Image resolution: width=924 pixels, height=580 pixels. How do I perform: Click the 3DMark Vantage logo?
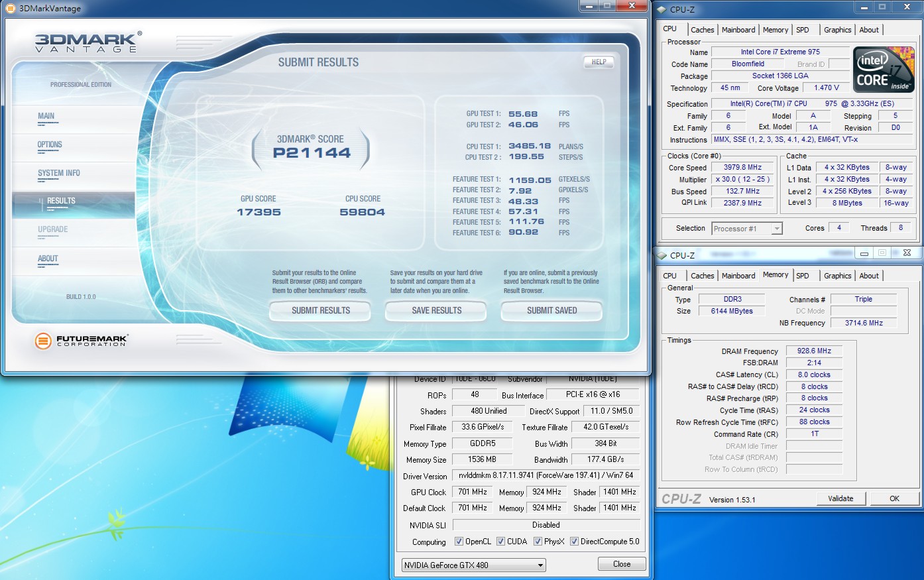pos(88,42)
